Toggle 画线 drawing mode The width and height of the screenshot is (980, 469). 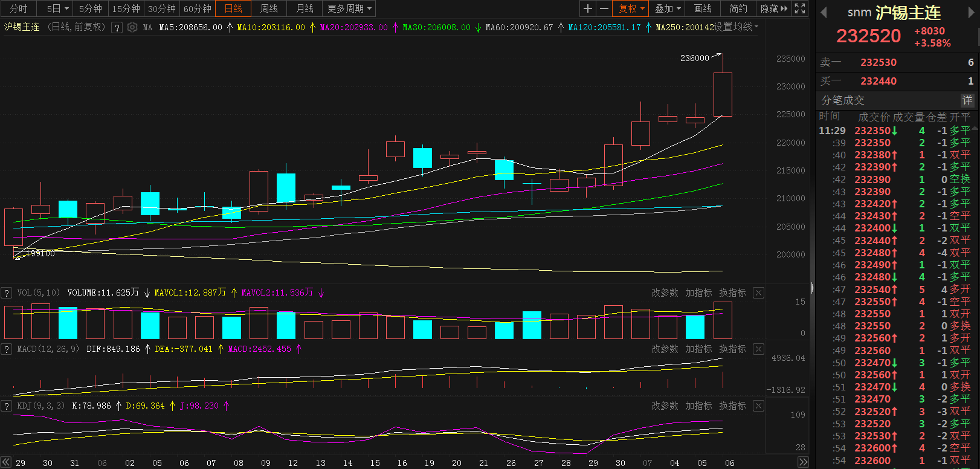[703, 8]
